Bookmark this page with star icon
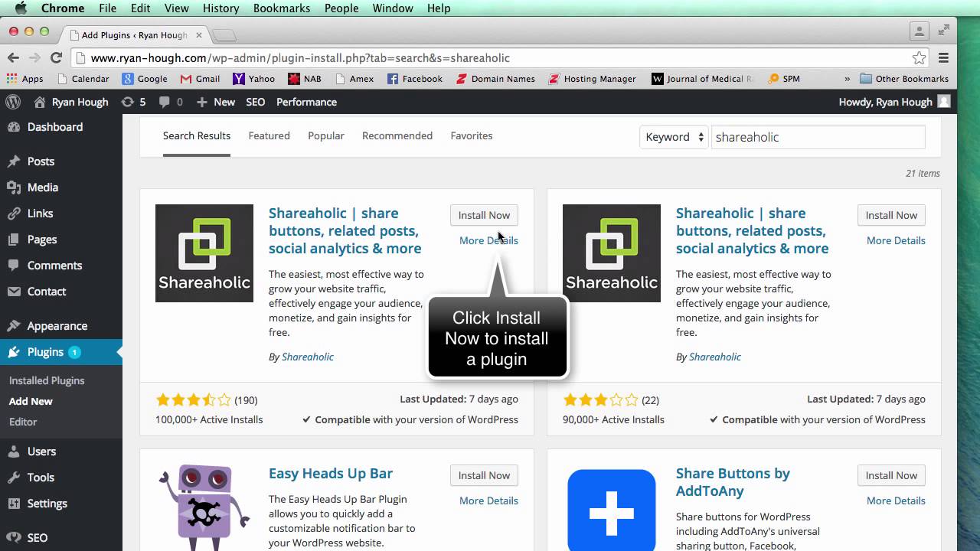The width and height of the screenshot is (980, 551). coord(919,58)
